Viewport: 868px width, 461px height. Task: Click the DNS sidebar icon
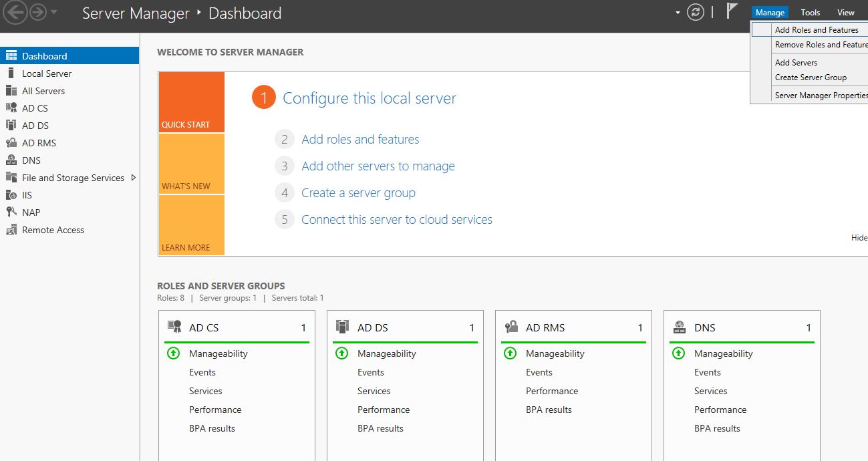click(x=11, y=160)
